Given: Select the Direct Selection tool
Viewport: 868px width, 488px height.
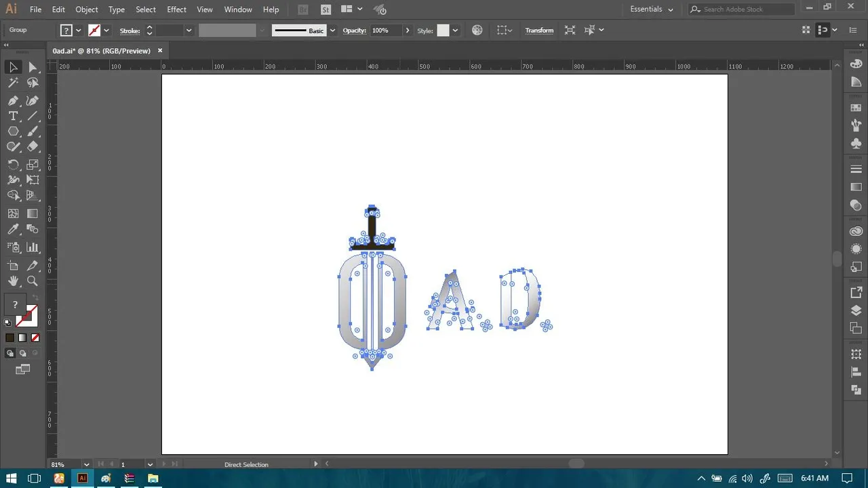Looking at the screenshot, I should click(x=33, y=66).
